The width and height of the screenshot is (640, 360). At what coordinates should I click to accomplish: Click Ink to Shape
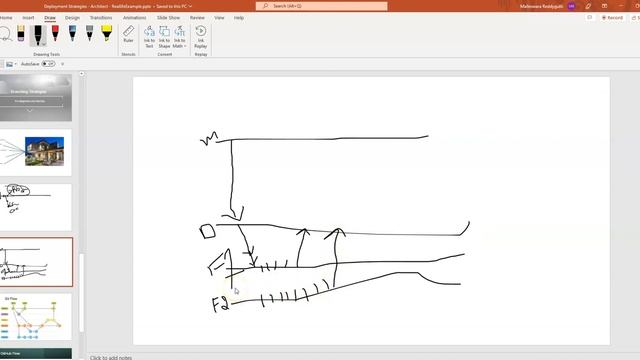pos(164,37)
